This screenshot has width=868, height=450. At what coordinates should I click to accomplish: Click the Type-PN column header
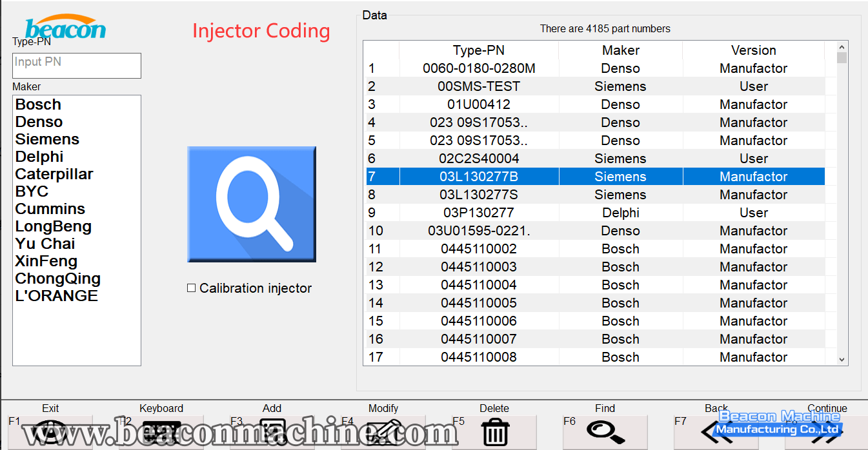point(479,50)
